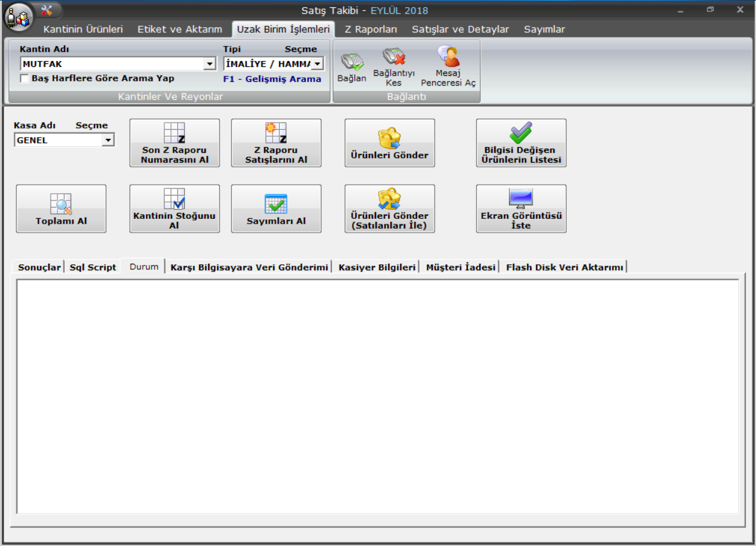Expand the Kantin Adı dropdown
756x546 pixels.
(x=209, y=64)
